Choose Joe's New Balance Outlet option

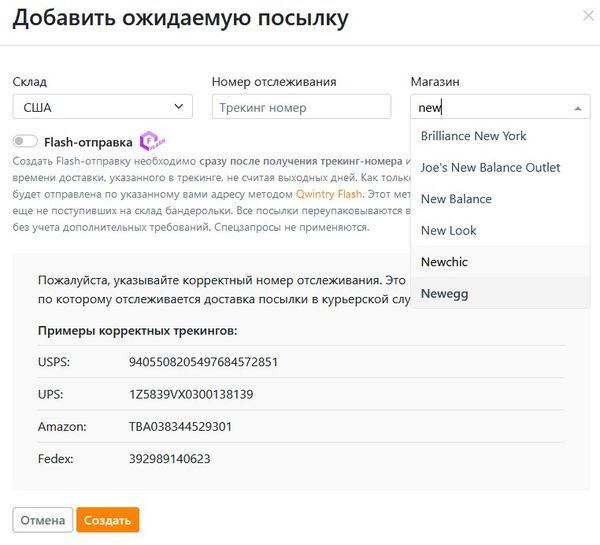click(x=490, y=167)
